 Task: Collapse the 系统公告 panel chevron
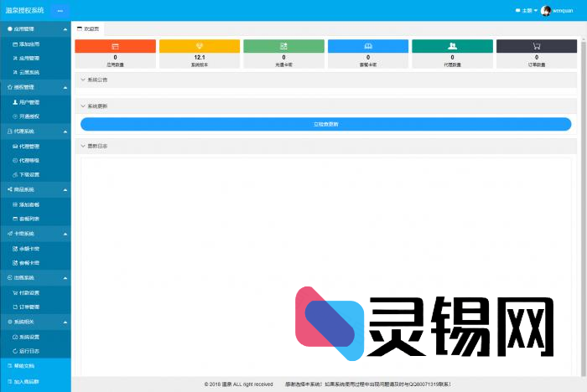tap(83, 80)
